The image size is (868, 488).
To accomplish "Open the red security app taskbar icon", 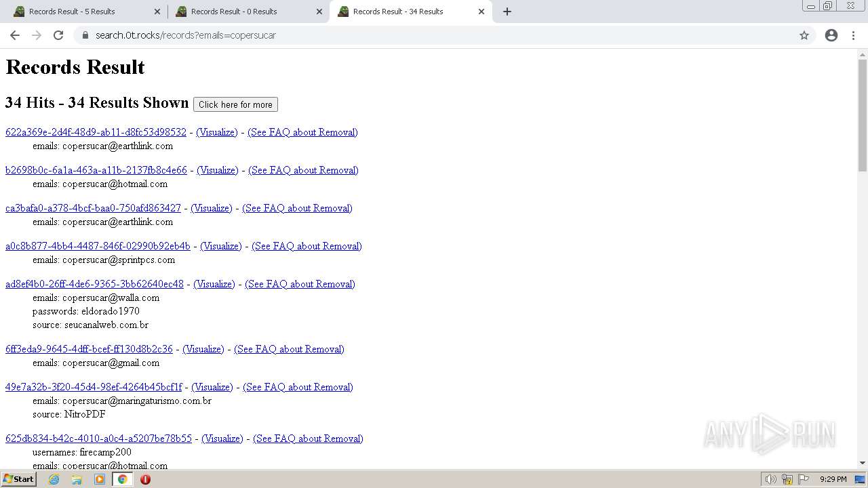I will [x=145, y=479].
